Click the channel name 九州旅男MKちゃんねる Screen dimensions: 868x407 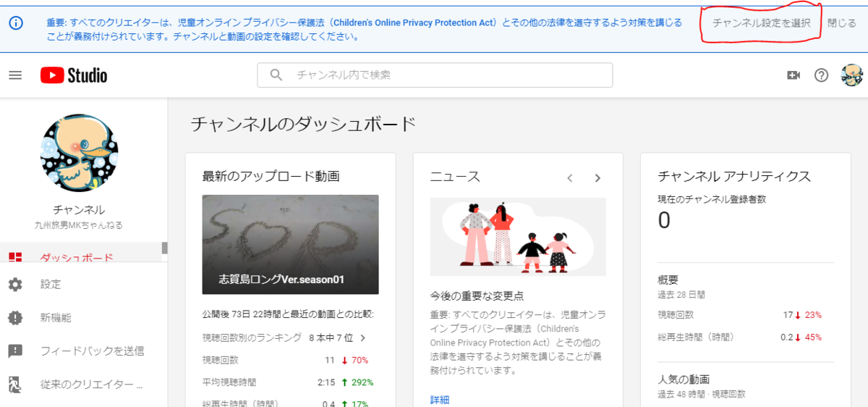(79, 225)
